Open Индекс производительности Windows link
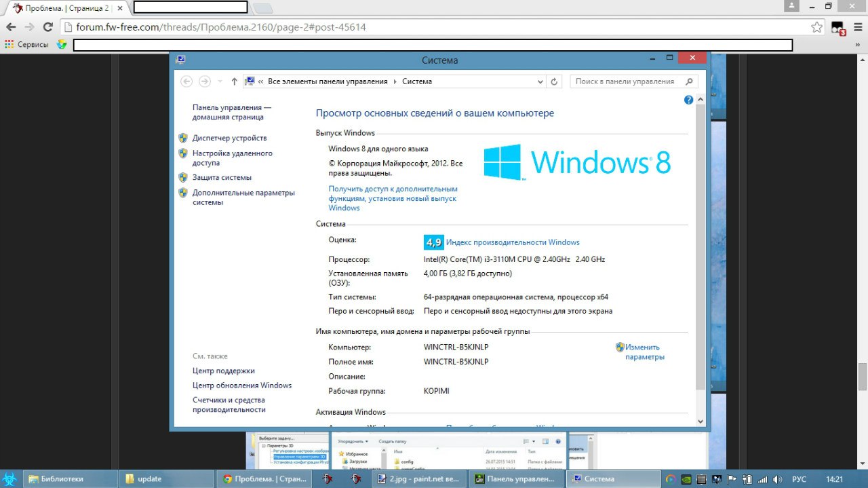The width and height of the screenshot is (868, 488). pos(513,242)
